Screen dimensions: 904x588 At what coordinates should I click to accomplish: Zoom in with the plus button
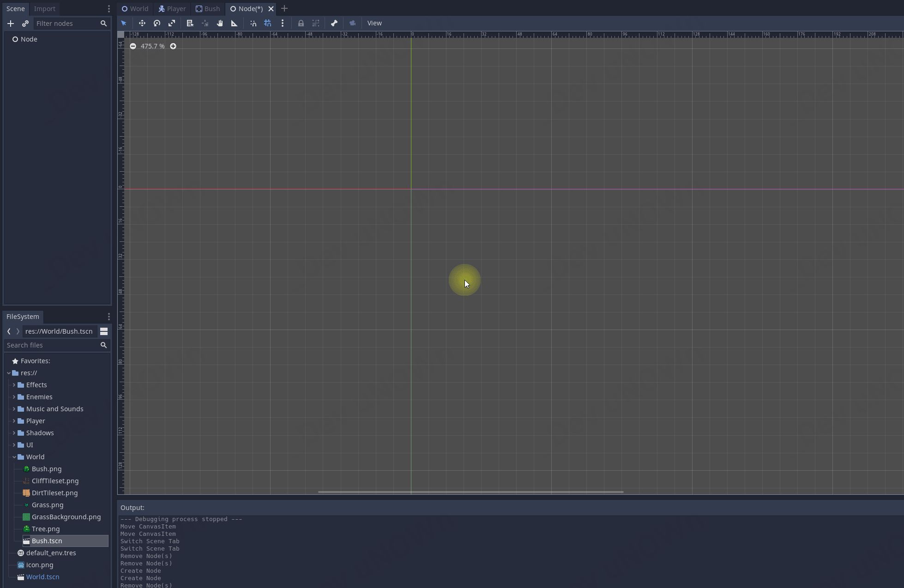tap(173, 46)
